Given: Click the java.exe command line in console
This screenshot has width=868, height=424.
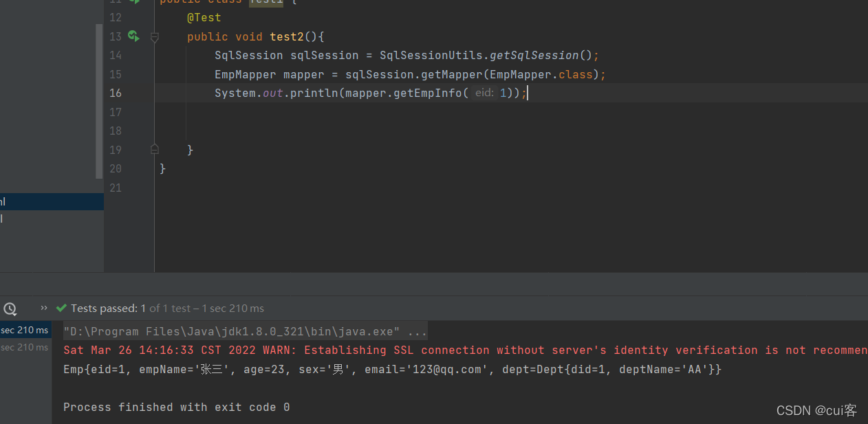Looking at the screenshot, I should pyautogui.click(x=246, y=331).
